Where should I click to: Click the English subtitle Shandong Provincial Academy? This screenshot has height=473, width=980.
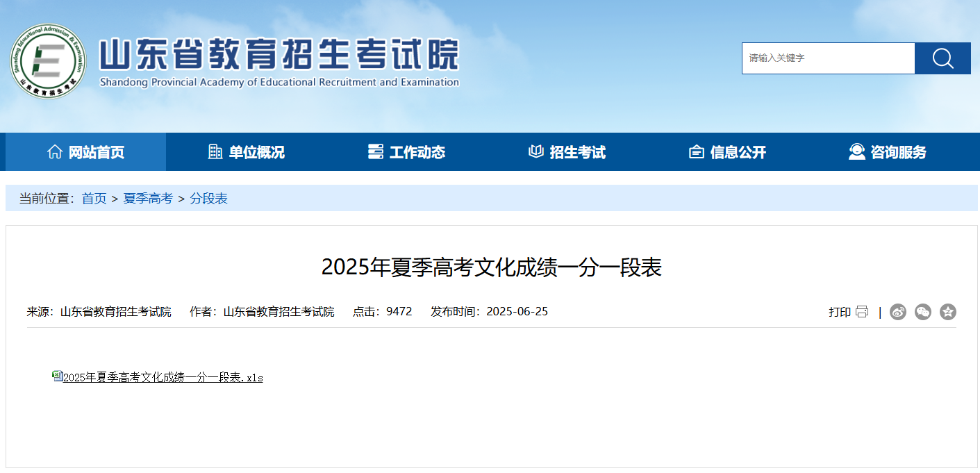pyautogui.click(x=279, y=82)
